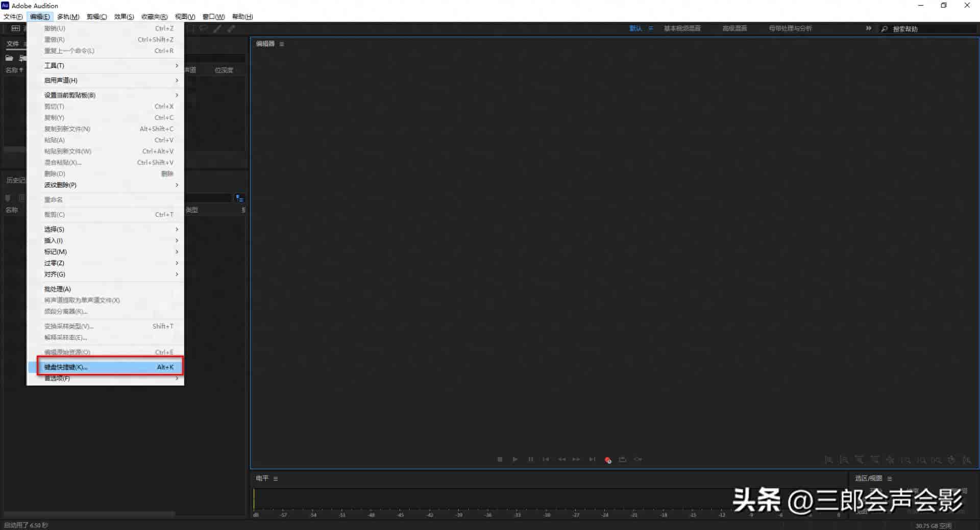Expand 对齐(G) submenu
Viewport: 980px width, 530px height.
106,274
